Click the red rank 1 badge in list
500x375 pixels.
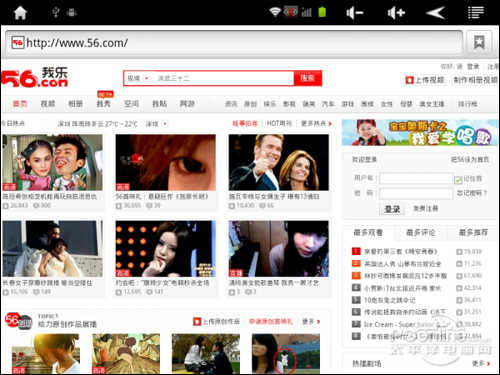click(x=356, y=251)
